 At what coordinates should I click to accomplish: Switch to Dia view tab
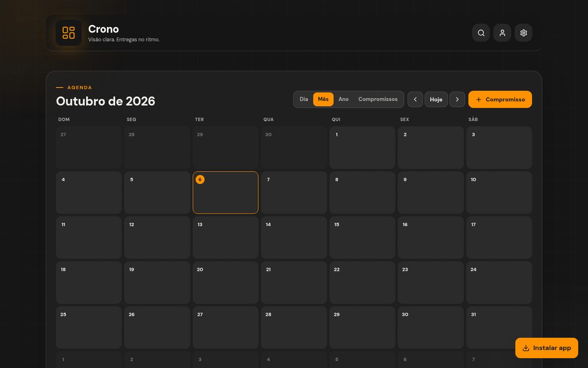(304, 99)
